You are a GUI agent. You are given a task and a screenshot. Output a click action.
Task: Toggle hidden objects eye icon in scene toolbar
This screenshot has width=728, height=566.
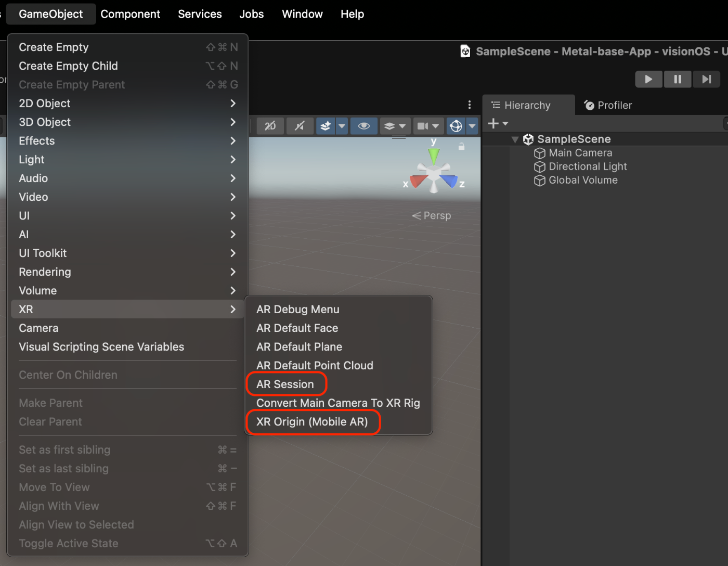coord(364,126)
